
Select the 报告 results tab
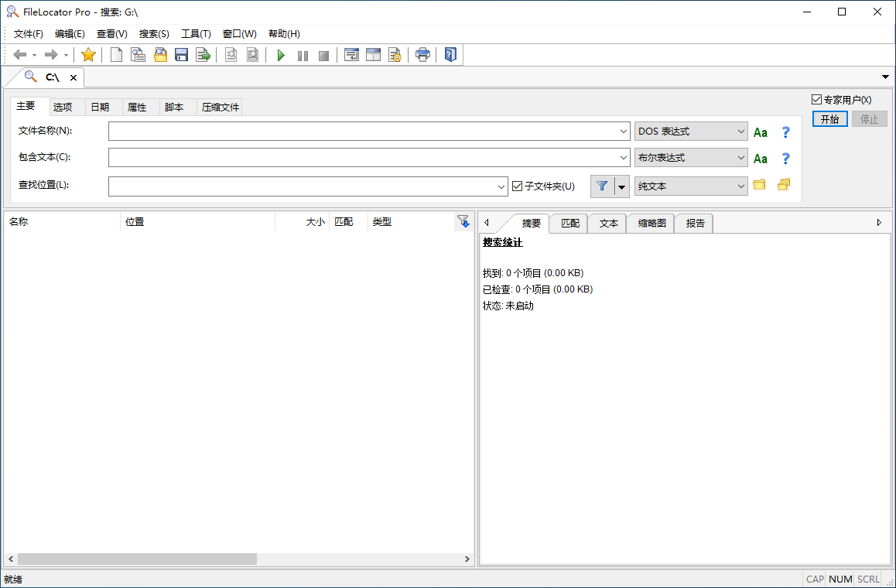click(696, 224)
